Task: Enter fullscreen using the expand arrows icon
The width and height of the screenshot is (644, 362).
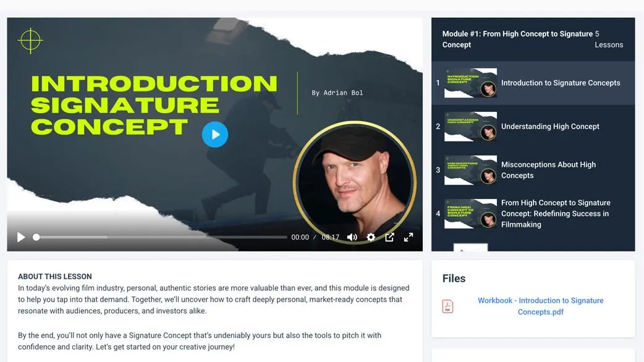Action: point(409,237)
